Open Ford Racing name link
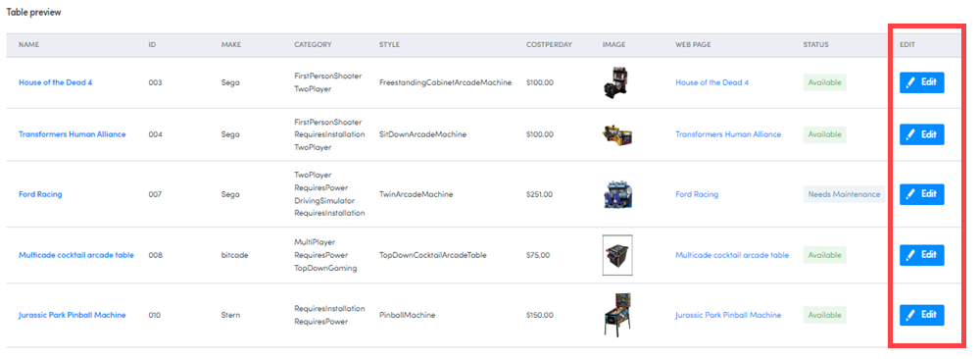The height and width of the screenshot is (359, 980). tap(40, 194)
